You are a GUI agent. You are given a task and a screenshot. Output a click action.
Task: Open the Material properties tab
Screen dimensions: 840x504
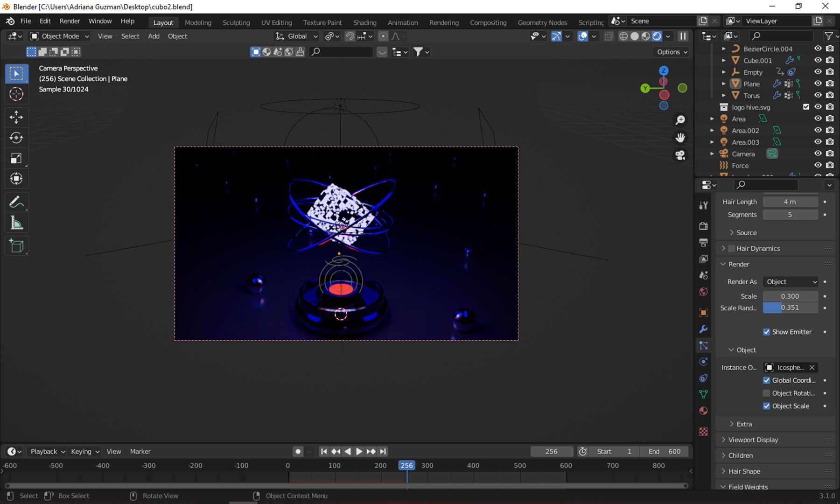click(703, 411)
